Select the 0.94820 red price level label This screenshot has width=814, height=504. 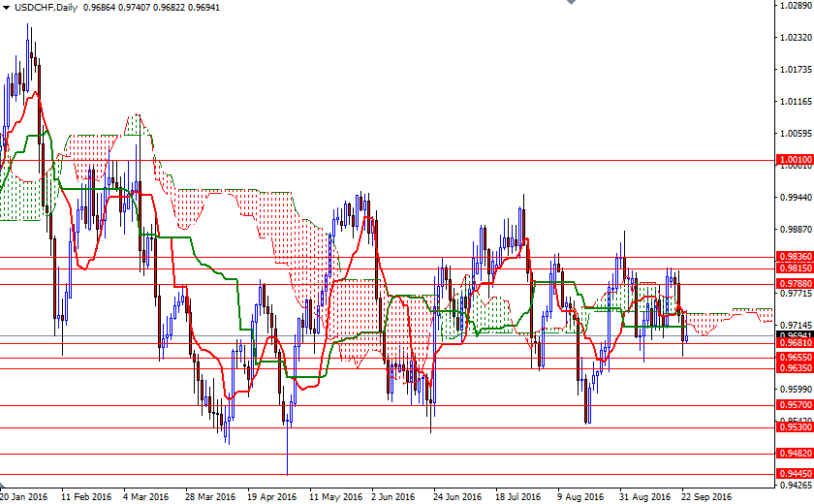point(795,454)
